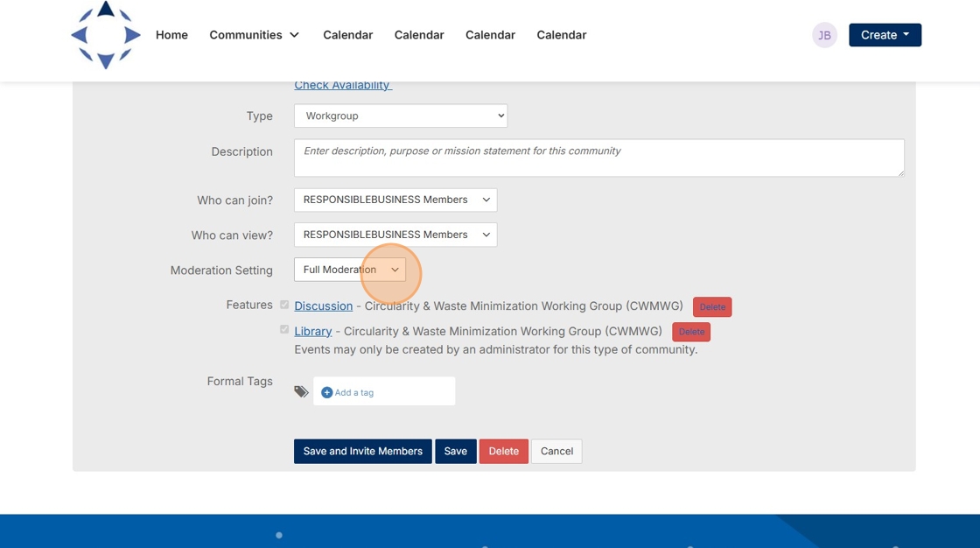Open the Library feature link
The image size is (980, 548).
tap(313, 331)
